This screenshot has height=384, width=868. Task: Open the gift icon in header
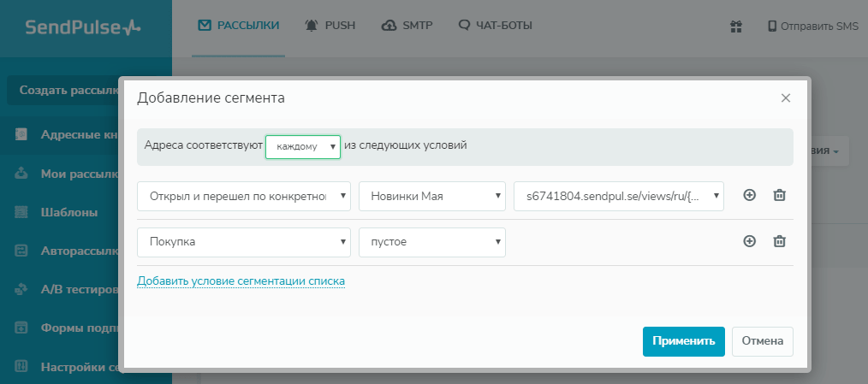coord(735,27)
